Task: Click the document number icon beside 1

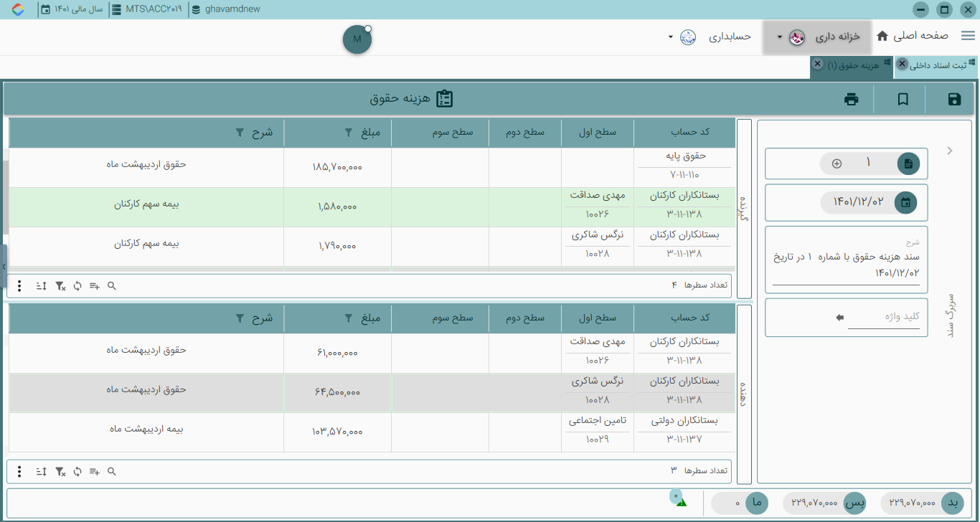Action: pos(908,163)
